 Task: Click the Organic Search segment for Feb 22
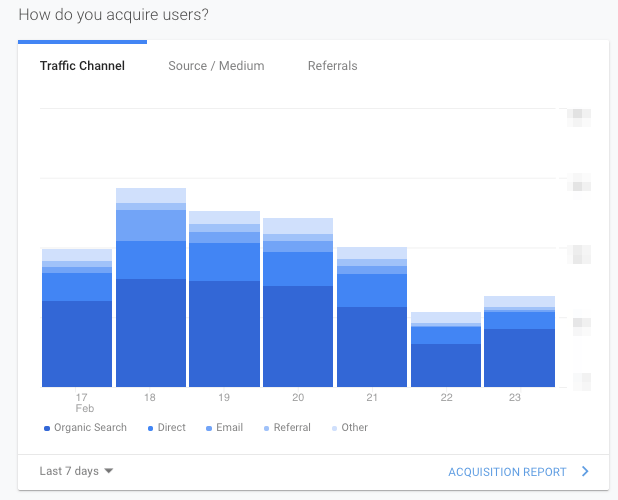click(x=446, y=365)
